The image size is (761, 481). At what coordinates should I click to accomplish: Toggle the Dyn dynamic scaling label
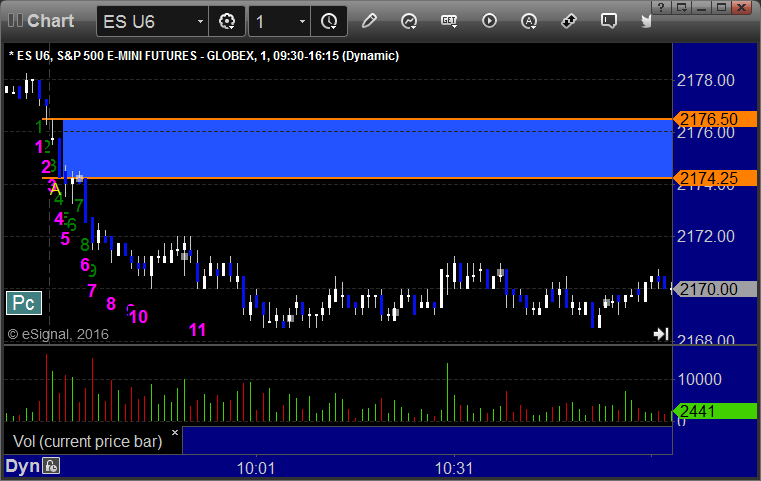22,466
